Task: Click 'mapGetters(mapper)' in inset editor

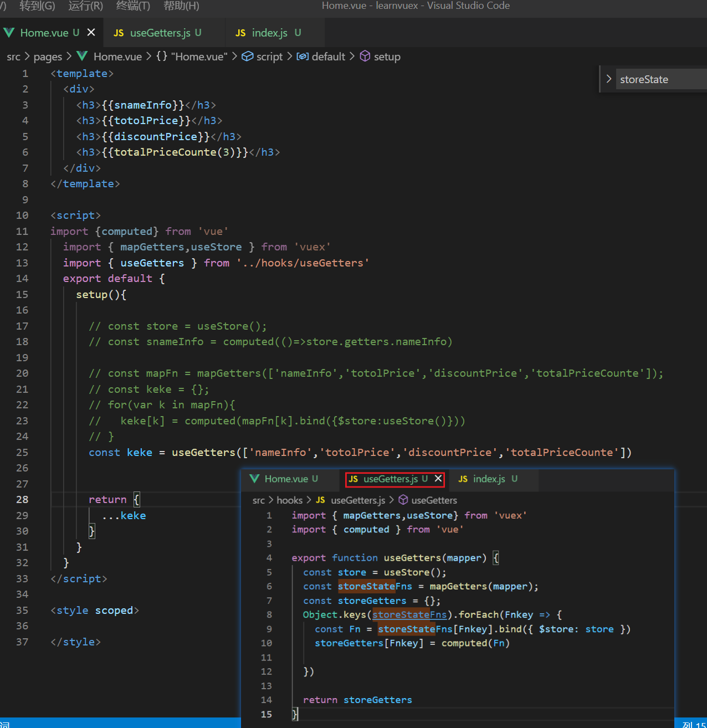Action: (x=481, y=587)
